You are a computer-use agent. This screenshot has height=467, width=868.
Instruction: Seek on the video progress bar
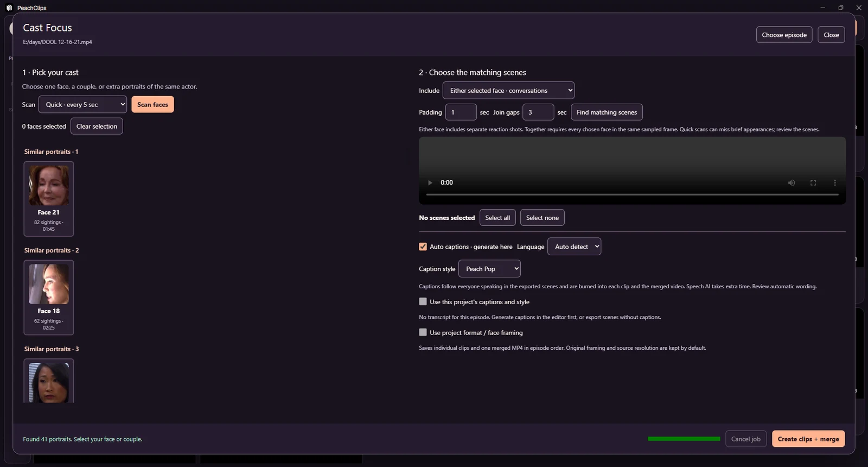(x=632, y=194)
